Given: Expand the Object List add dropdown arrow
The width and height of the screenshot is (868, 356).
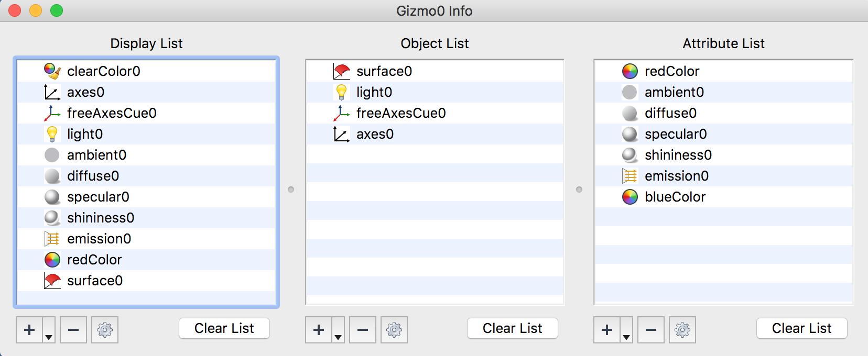Looking at the screenshot, I should (338, 336).
